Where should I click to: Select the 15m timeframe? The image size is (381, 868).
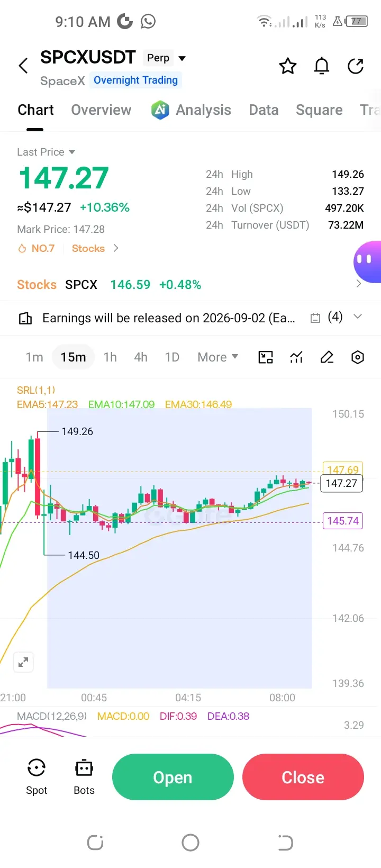(x=73, y=357)
